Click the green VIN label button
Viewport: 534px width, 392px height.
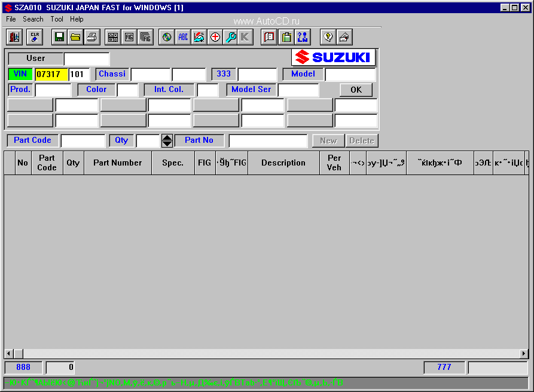20,74
